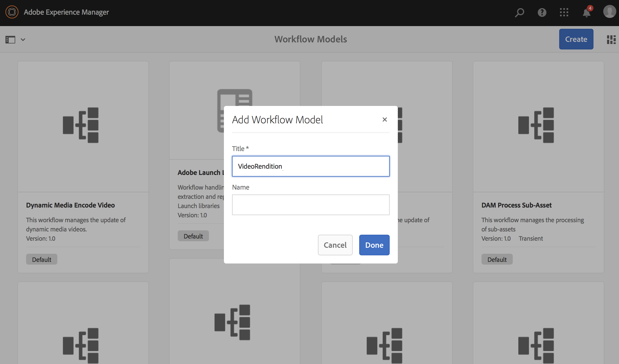Image resolution: width=619 pixels, height=364 pixels.
Task: Open the notifications bell with badge
Action: tap(587, 12)
